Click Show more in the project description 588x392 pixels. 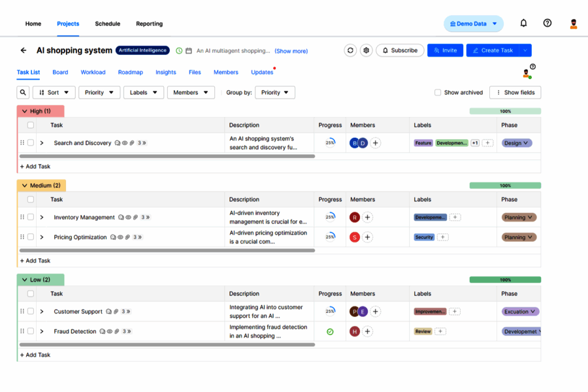pyautogui.click(x=291, y=51)
